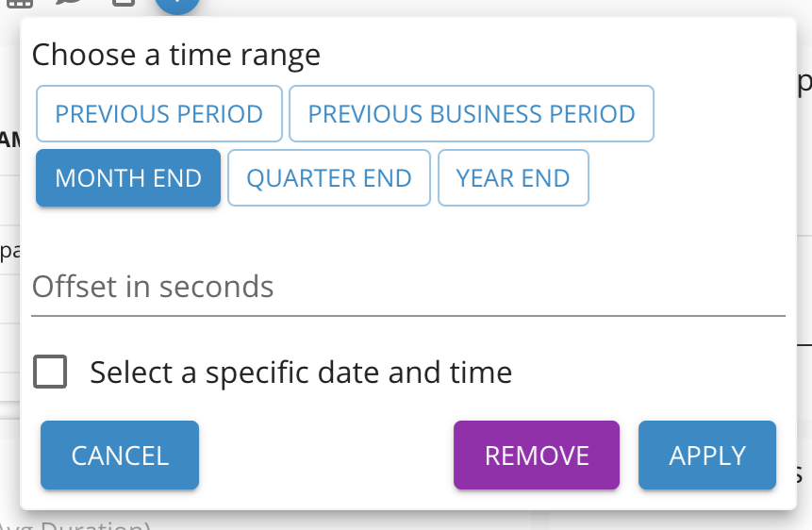Image resolution: width=812 pixels, height=530 pixels.
Task: Click the empty dialog area beside Year End
Action: 688,178
